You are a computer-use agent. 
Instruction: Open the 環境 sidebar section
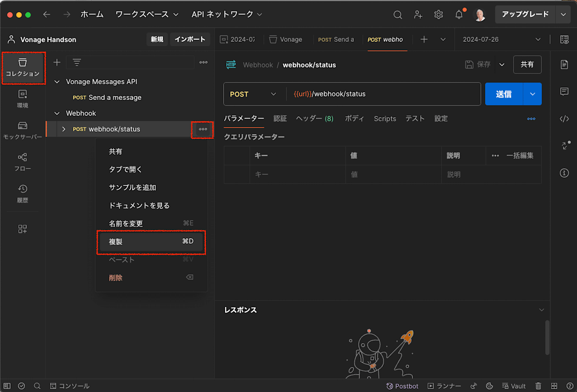click(23, 99)
